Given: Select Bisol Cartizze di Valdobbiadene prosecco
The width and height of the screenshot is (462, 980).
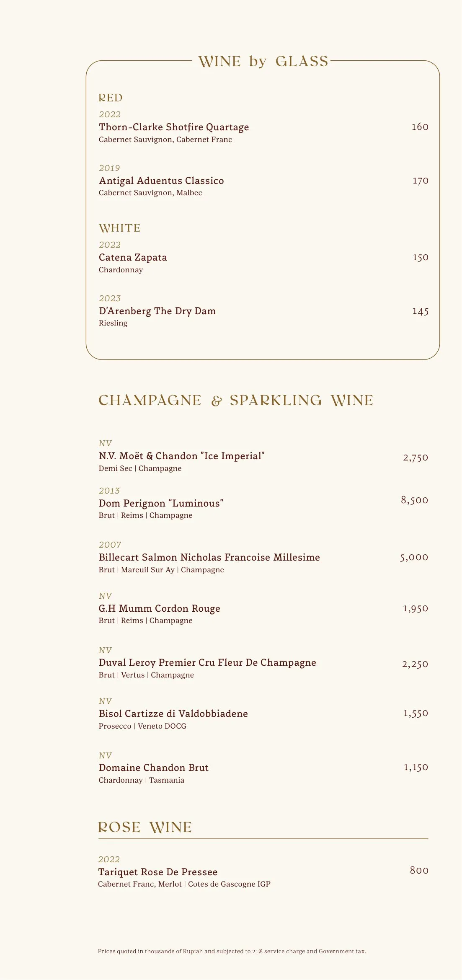Looking at the screenshot, I should [173, 714].
